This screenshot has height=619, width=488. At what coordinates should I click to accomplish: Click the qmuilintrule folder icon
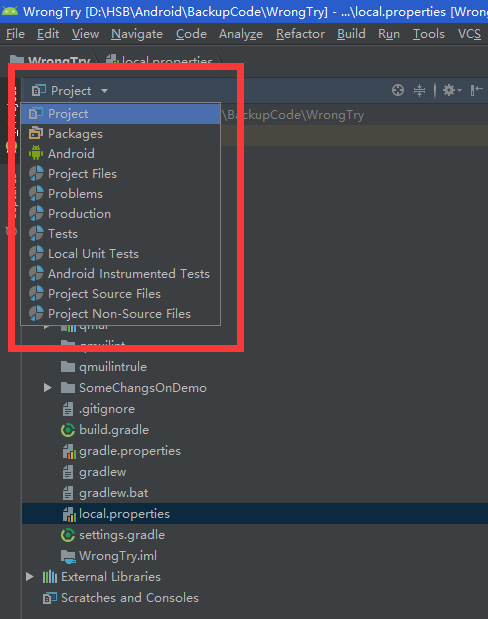tap(68, 367)
